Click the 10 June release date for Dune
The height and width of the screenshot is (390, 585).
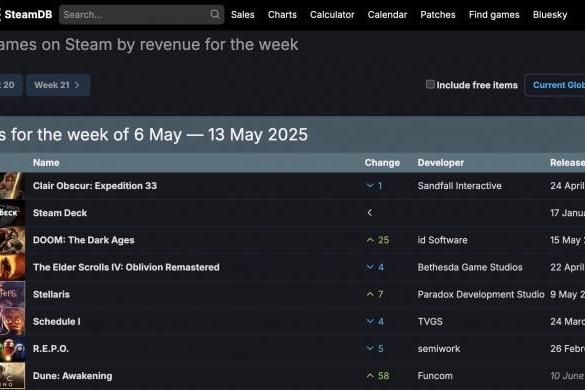click(567, 376)
